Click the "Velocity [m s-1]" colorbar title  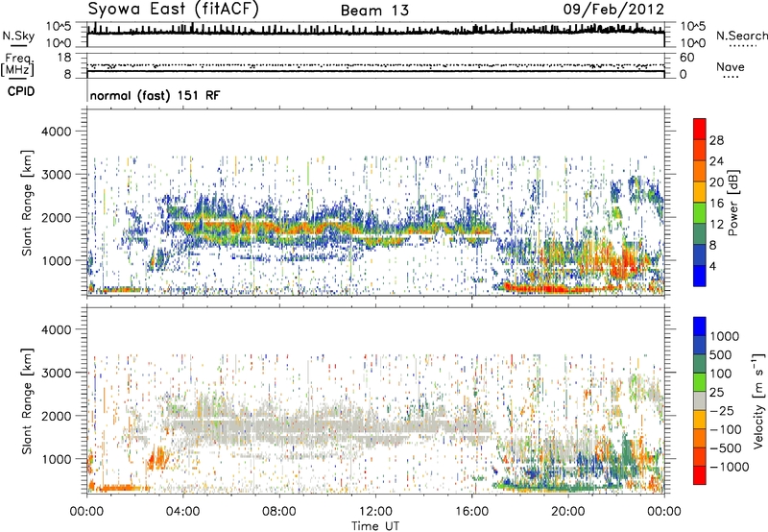pos(758,400)
